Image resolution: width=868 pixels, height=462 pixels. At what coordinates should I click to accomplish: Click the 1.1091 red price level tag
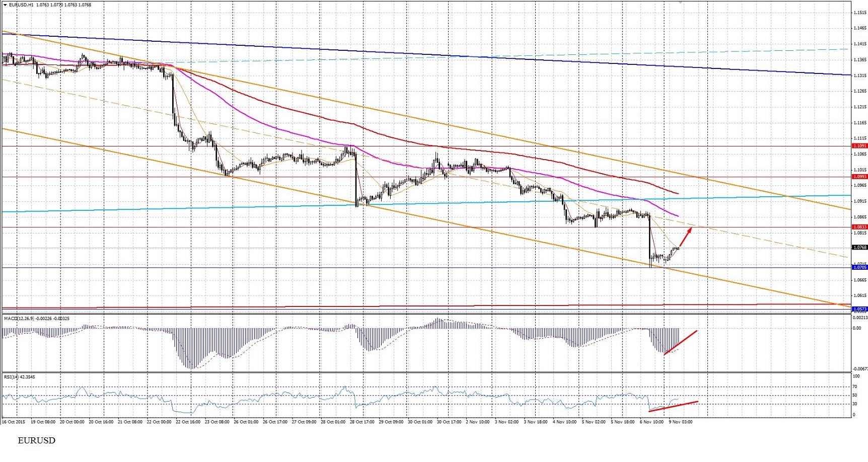pyautogui.click(x=859, y=146)
